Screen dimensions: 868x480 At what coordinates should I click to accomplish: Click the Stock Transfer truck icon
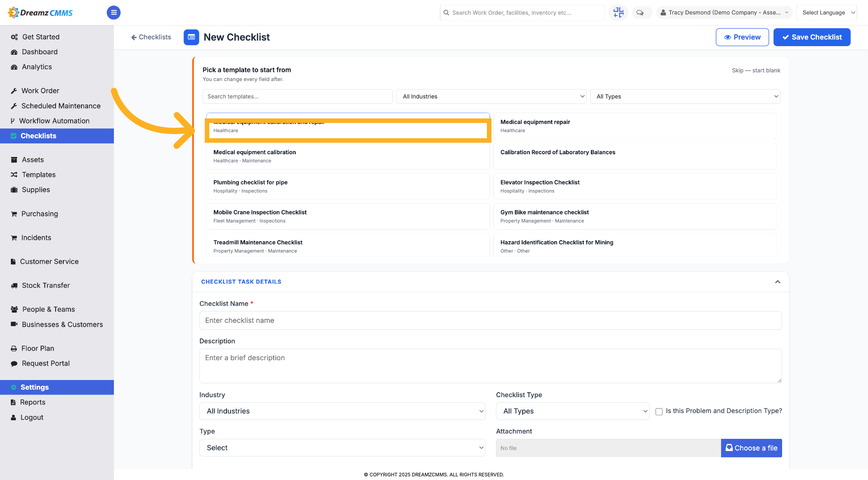click(x=14, y=285)
